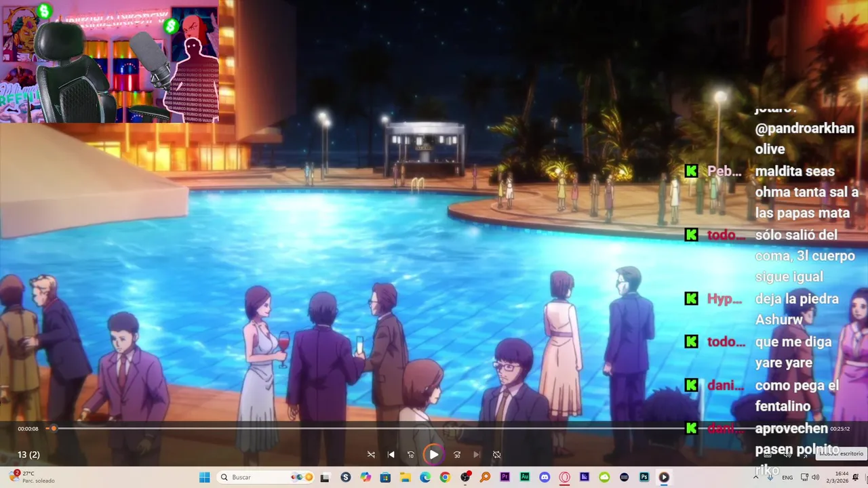The width and height of the screenshot is (868, 488).
Task: Open Adobe Photoshop from the taskbar
Action: [644, 477]
